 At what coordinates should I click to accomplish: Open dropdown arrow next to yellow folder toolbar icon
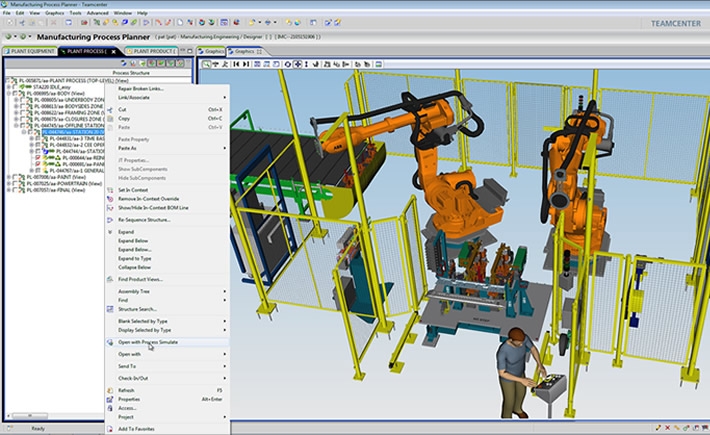pyautogui.click(x=259, y=22)
